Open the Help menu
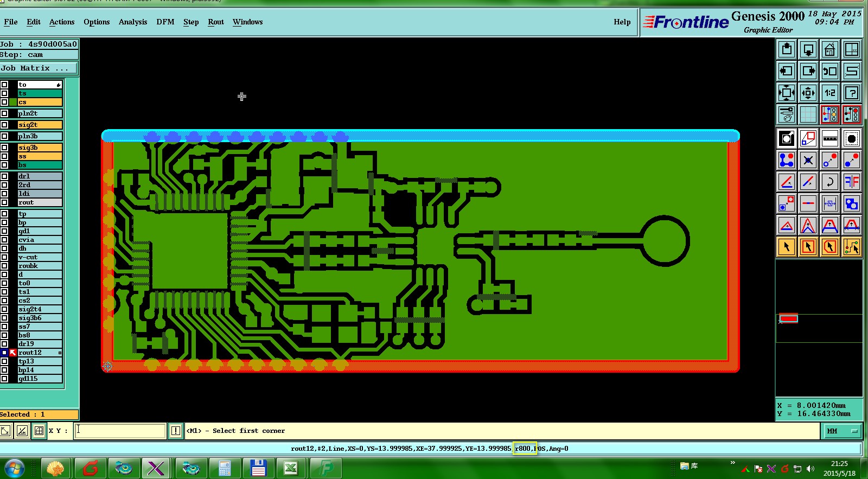This screenshot has width=868, height=479. (622, 22)
